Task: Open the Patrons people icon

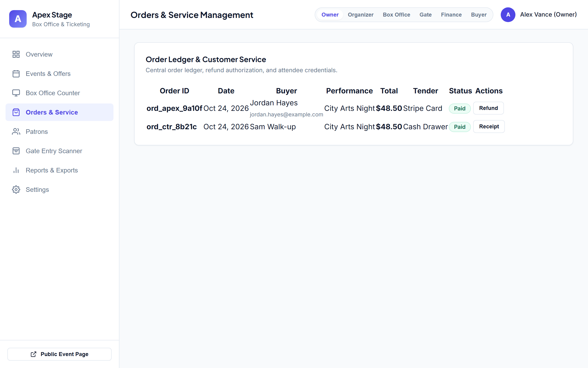Action: click(16, 132)
